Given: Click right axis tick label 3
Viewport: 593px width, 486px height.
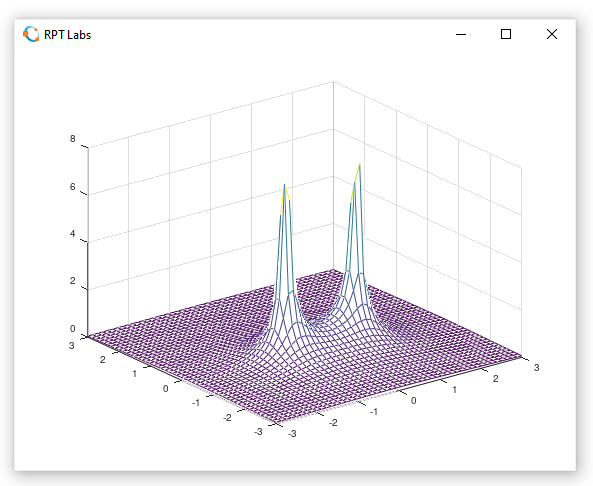Looking at the screenshot, I should pos(536,368).
